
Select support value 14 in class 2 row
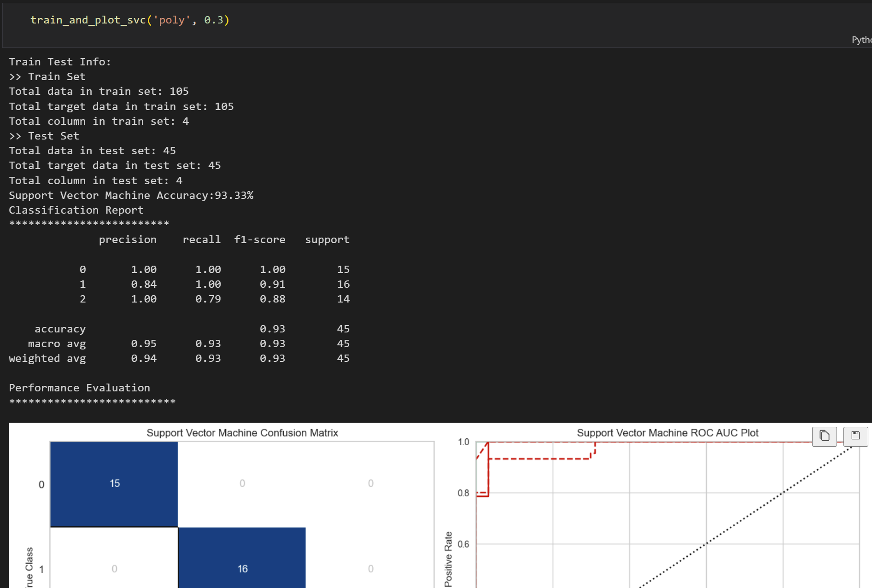click(343, 299)
